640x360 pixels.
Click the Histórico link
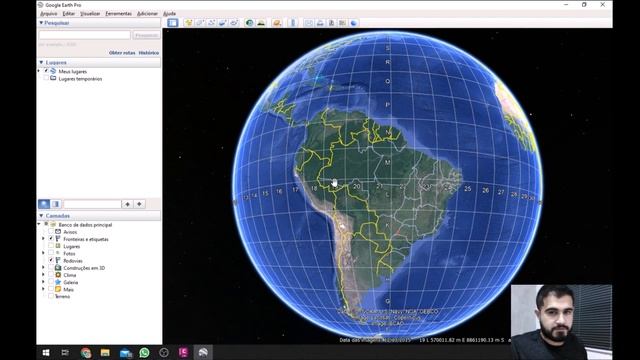pos(149,53)
